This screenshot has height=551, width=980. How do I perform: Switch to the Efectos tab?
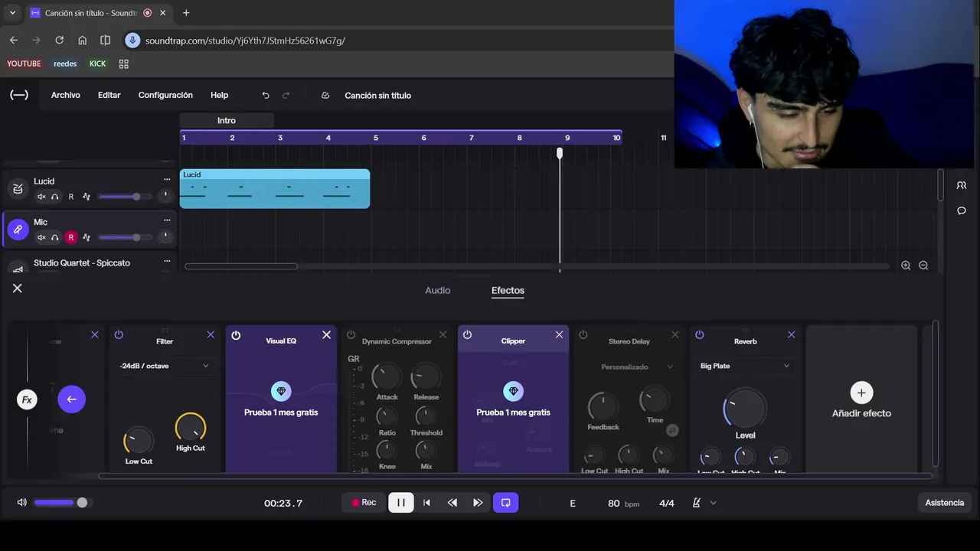click(x=508, y=290)
